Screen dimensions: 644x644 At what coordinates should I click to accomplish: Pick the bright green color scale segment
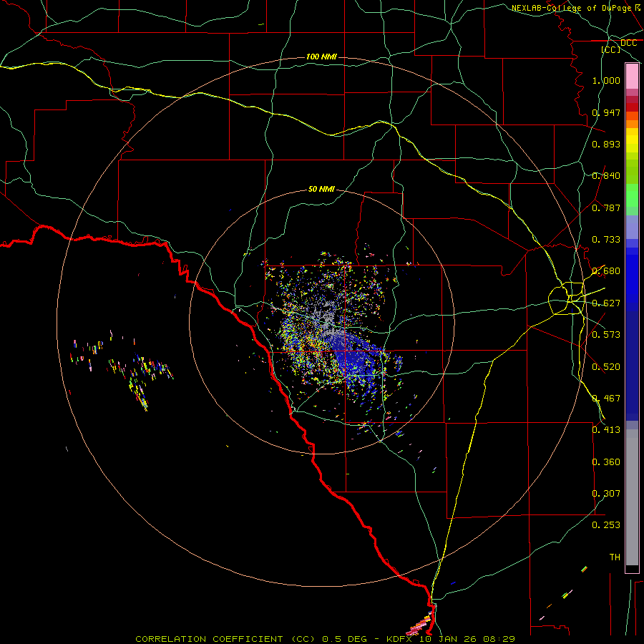pos(632,195)
